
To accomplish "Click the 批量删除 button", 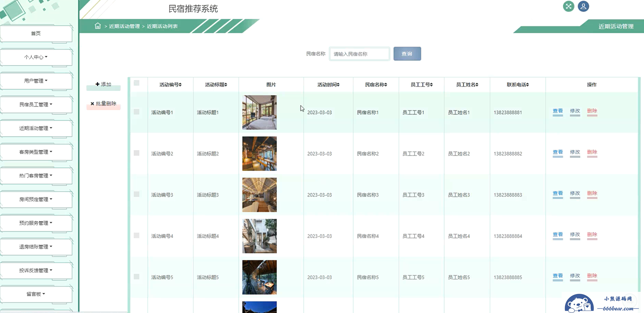I will (103, 104).
